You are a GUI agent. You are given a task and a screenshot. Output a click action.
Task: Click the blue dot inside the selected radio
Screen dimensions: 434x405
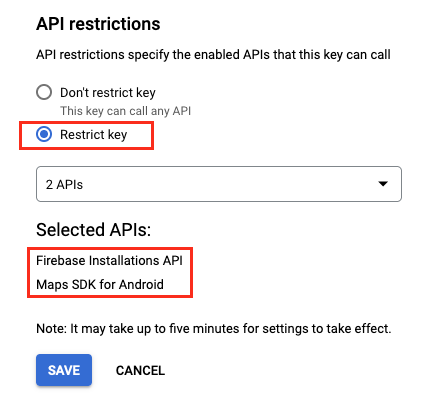click(44, 134)
